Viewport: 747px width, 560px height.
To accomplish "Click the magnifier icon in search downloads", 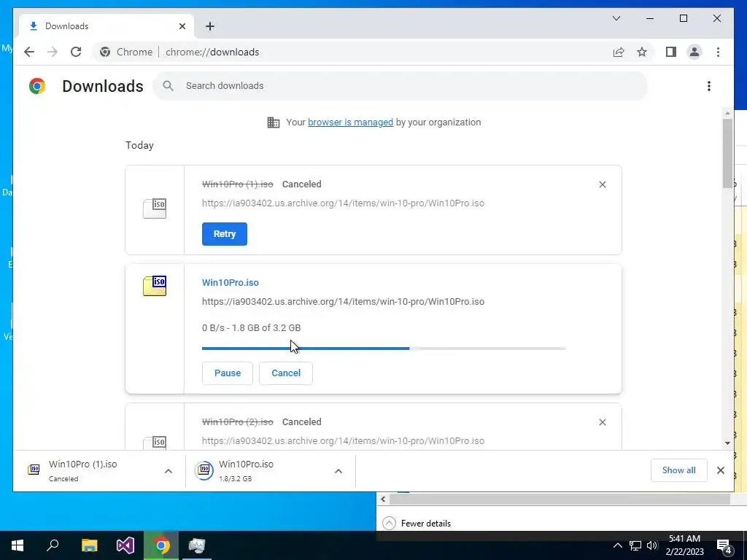I will (x=168, y=86).
